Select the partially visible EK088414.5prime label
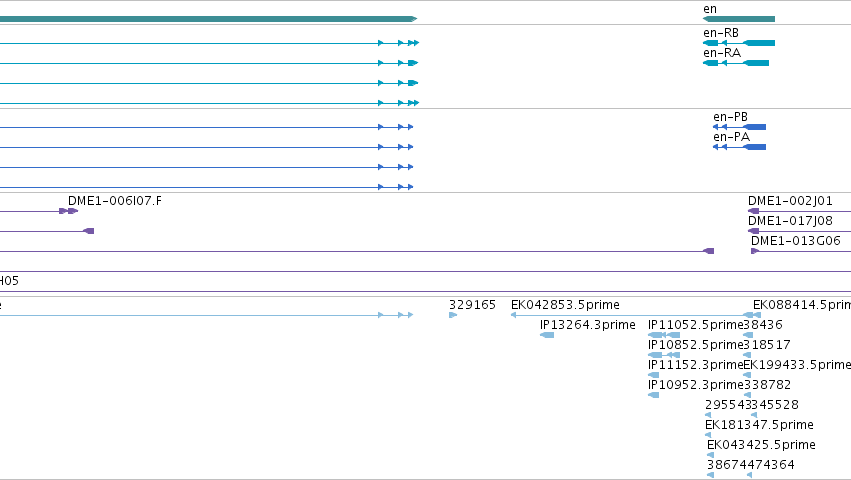The image size is (851, 480). [x=802, y=305]
